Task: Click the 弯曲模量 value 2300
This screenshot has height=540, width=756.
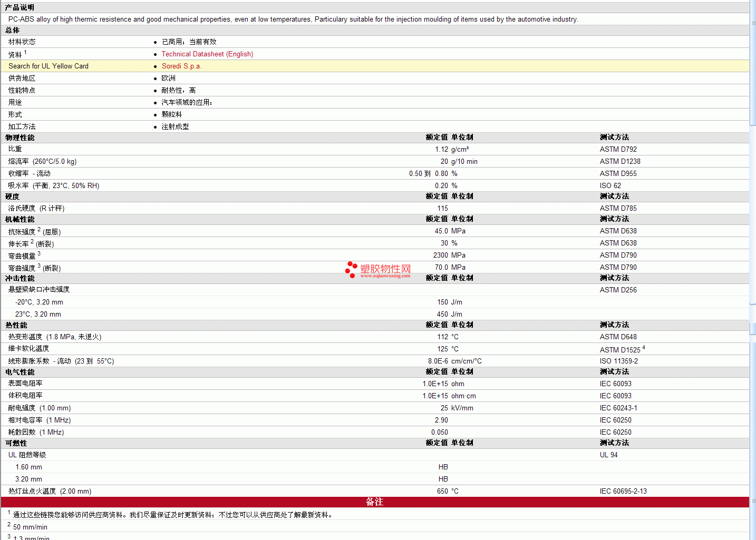Action: point(441,255)
